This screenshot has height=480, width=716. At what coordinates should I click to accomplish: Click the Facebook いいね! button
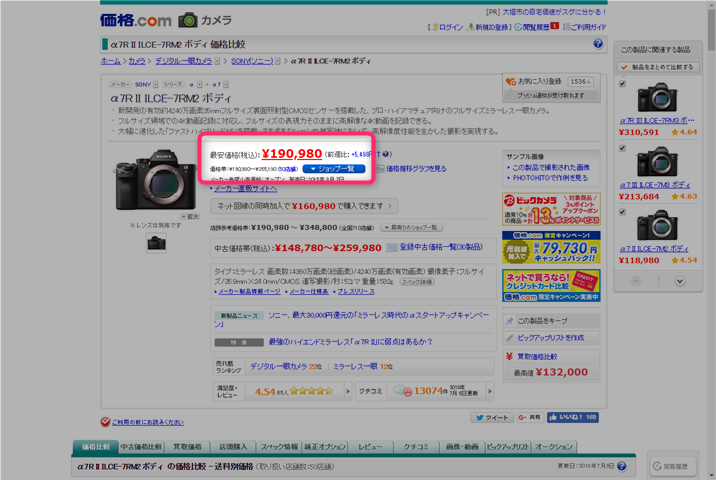573,417
